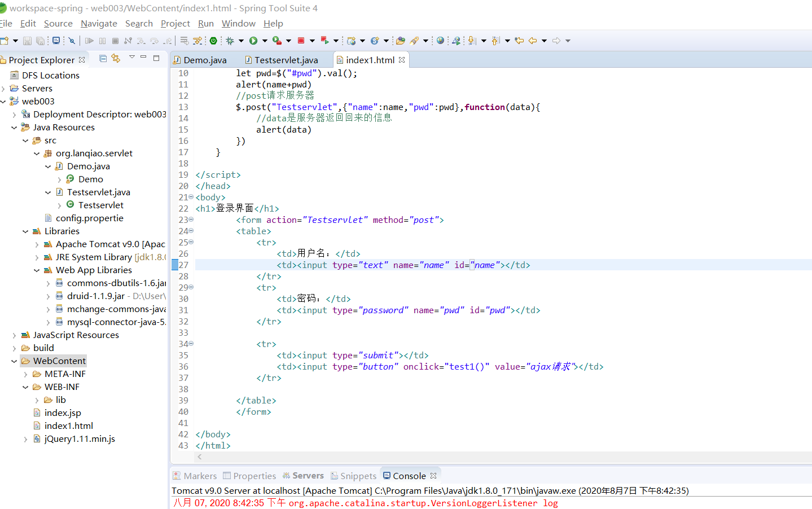The width and height of the screenshot is (812, 509).
Task: Click the Open Type folder icon
Action: point(401,41)
